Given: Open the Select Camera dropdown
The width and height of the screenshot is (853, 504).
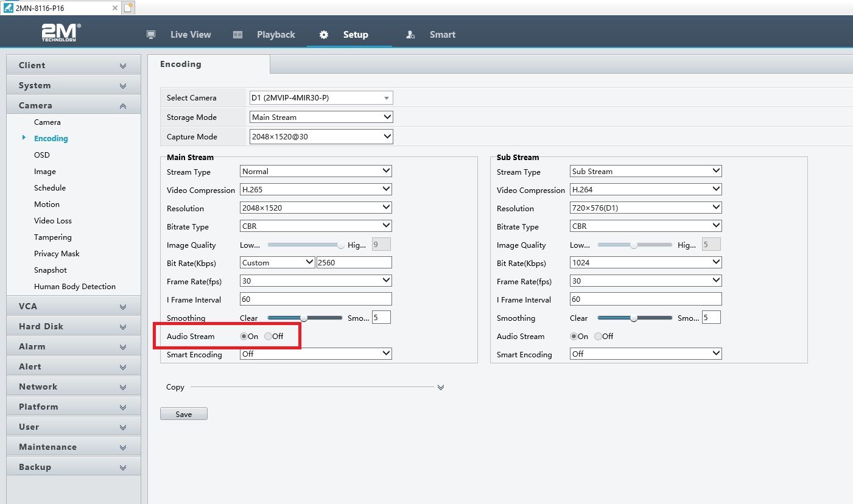Looking at the screenshot, I should [321, 97].
